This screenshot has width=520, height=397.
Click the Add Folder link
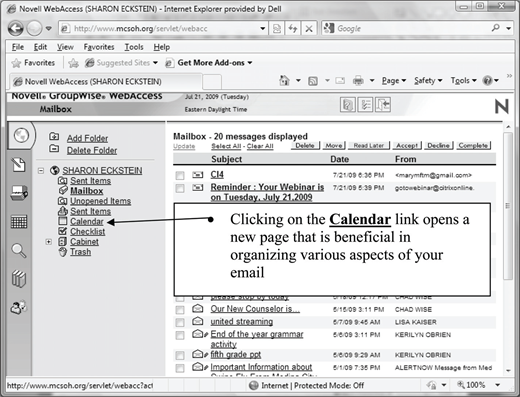87,138
